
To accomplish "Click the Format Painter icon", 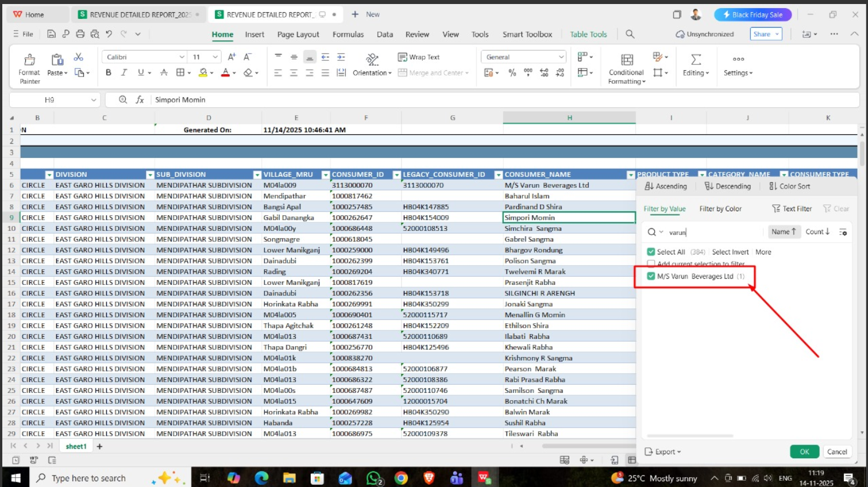I will click(x=29, y=60).
